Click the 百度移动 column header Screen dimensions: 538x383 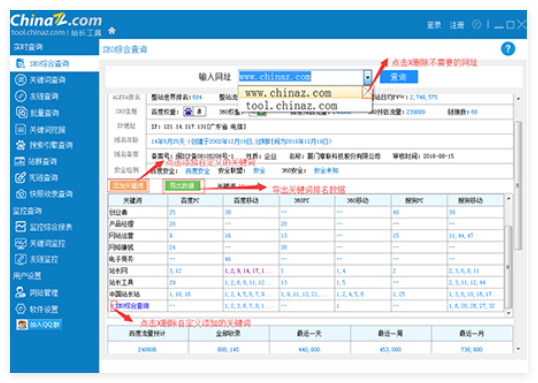(x=251, y=200)
